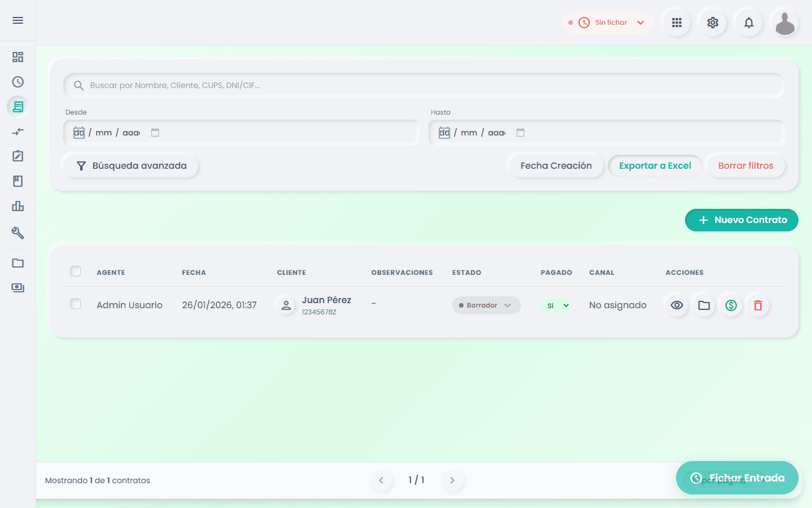Click Exportar a Excel

[x=655, y=166]
